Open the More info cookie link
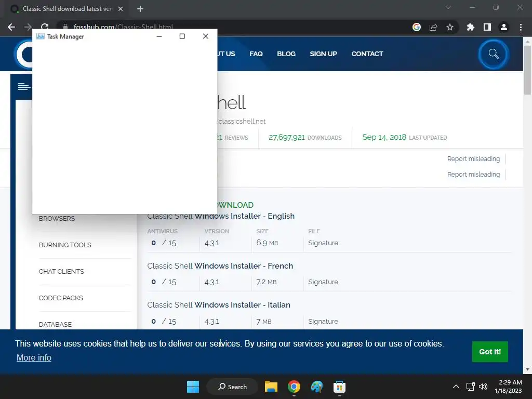Viewport: 532px width, 399px height. click(x=34, y=357)
